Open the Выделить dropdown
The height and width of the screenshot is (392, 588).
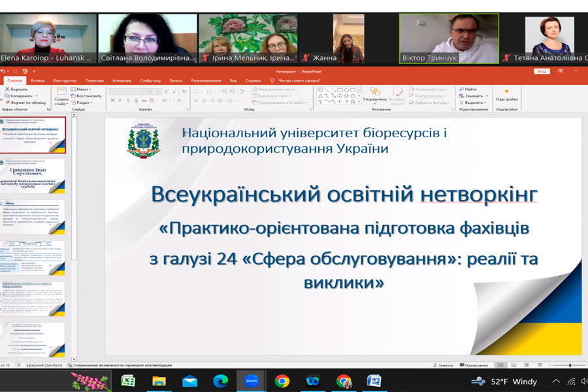474,103
